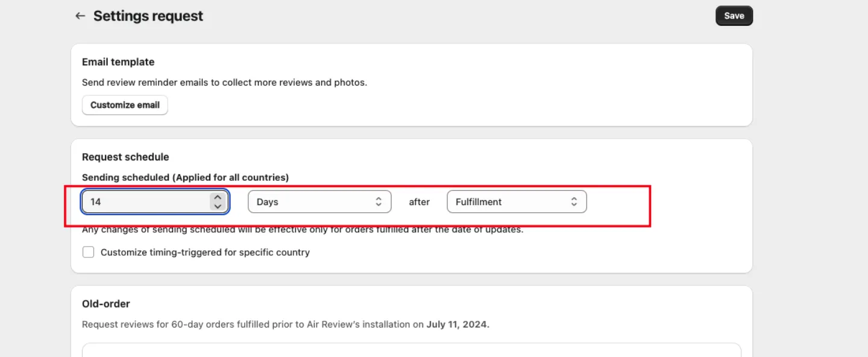Screen dimensions: 868x357
Task: Select the 'Send review reminder emails' description
Action: pyautogui.click(x=224, y=82)
